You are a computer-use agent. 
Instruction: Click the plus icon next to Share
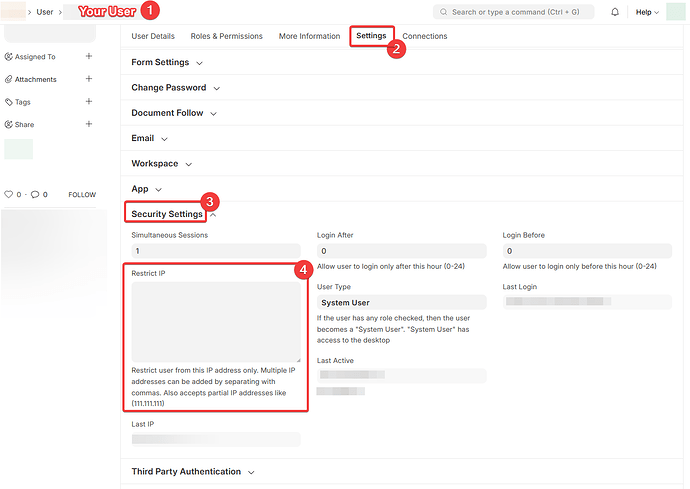(x=89, y=124)
